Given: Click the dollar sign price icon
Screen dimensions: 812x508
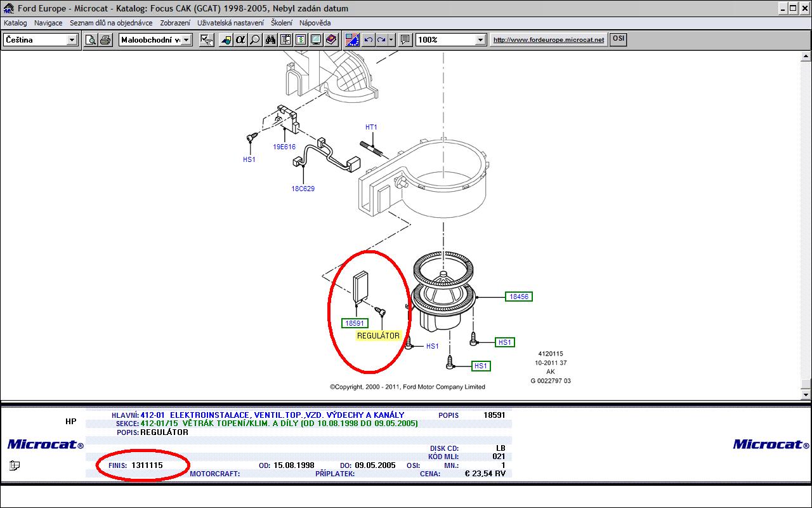Looking at the screenshot, I should click(300, 40).
